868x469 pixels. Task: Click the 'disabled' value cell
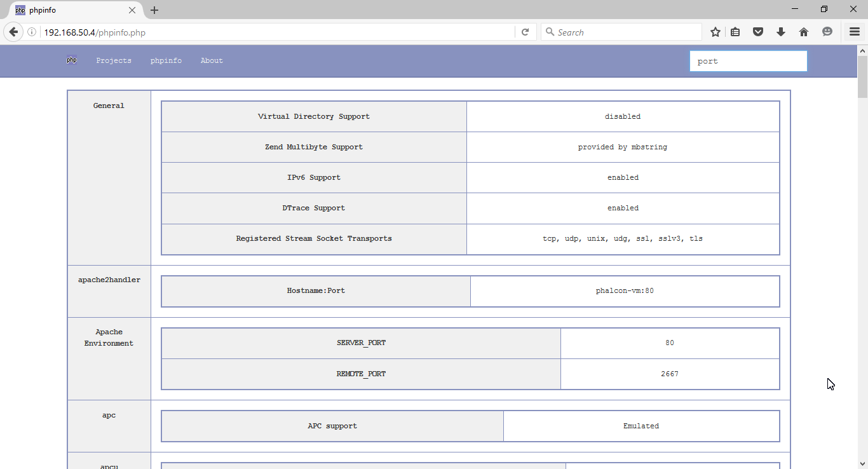[623, 116]
